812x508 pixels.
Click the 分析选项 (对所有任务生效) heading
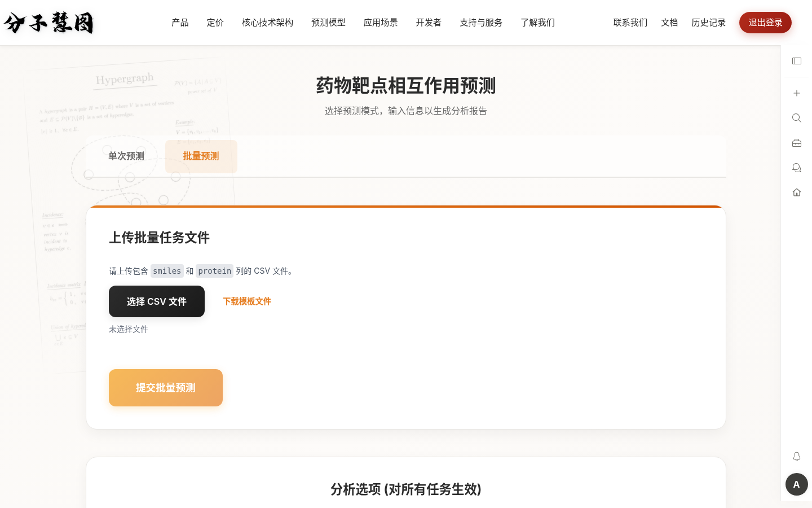tap(406, 489)
